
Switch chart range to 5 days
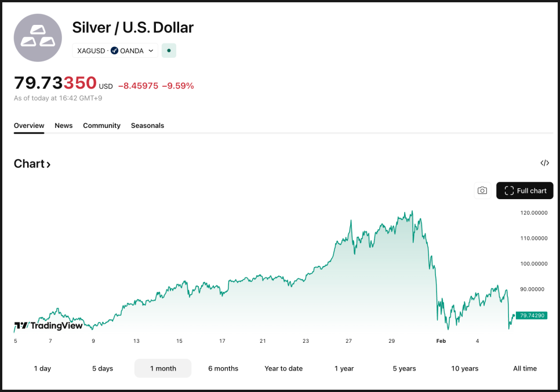[x=103, y=368]
